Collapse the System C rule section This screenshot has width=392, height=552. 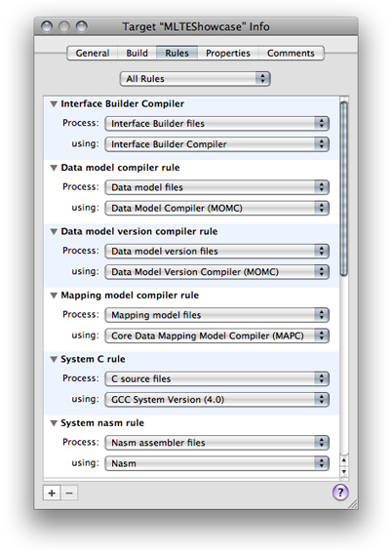[x=54, y=360]
